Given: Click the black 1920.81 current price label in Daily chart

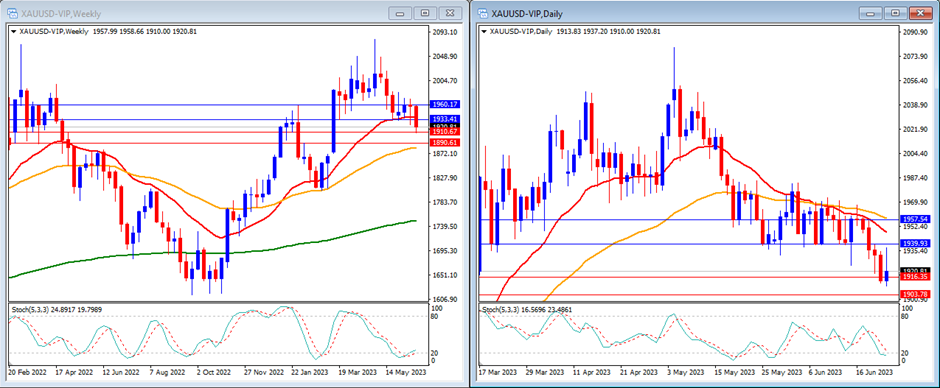Looking at the screenshot, I should pyautogui.click(x=914, y=270).
